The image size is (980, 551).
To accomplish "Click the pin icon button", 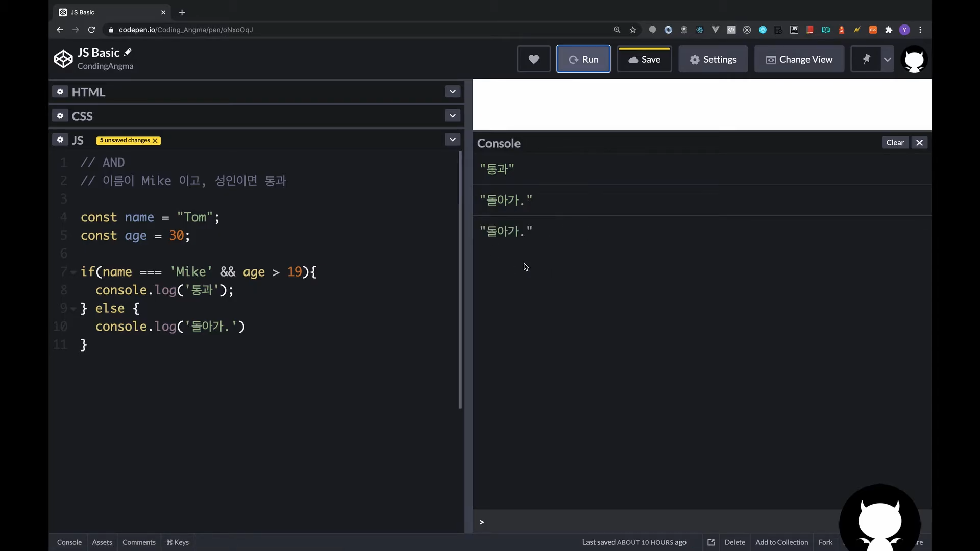I will click(866, 59).
